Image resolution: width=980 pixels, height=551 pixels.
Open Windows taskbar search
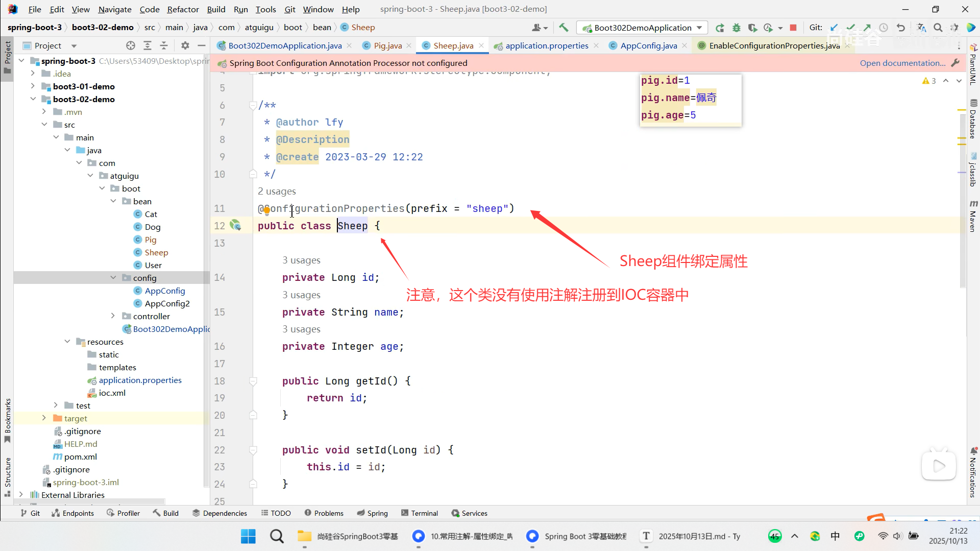click(277, 536)
